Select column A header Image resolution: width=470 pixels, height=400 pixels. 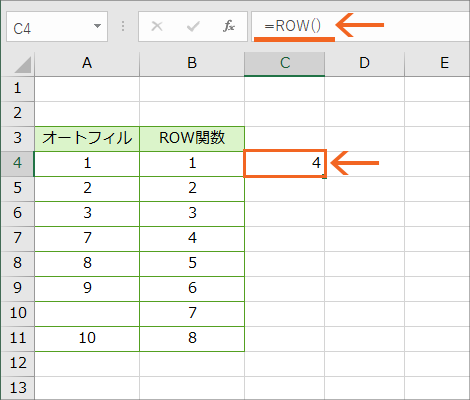pyautogui.click(x=87, y=63)
